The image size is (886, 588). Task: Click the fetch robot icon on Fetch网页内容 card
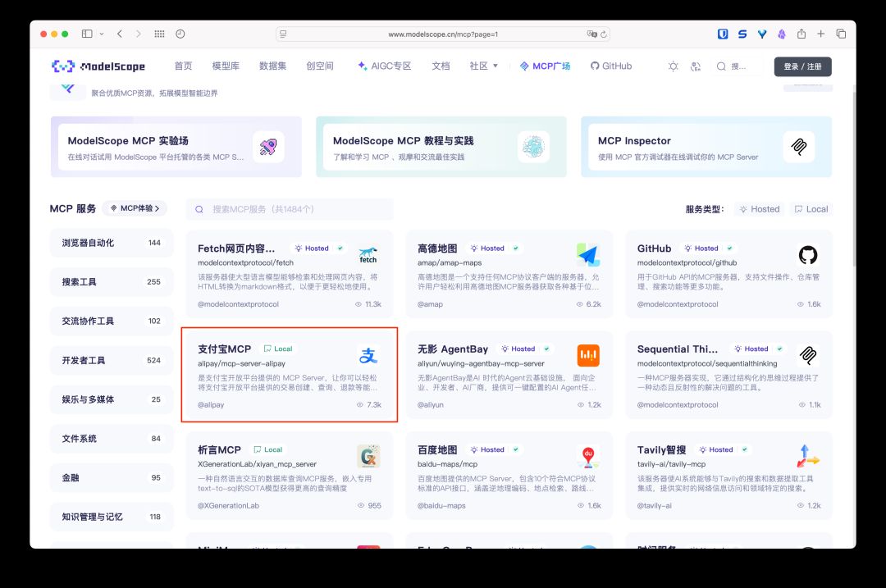[368, 254]
